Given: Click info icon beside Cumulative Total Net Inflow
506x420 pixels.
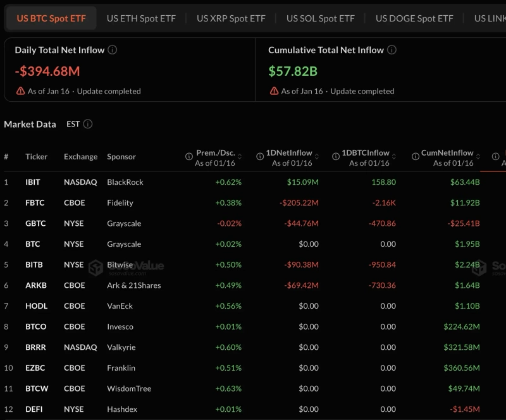Looking at the screenshot, I should click(392, 50).
